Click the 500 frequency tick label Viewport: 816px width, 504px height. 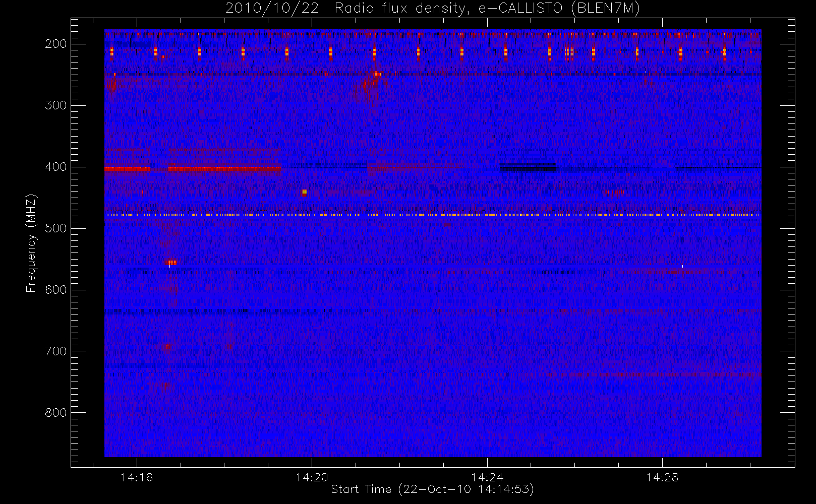tap(56, 229)
